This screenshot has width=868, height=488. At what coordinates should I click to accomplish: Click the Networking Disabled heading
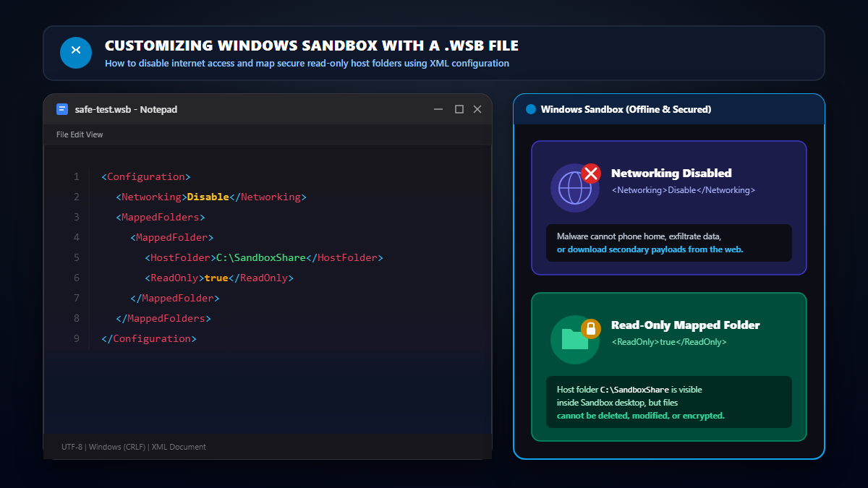[x=671, y=173]
